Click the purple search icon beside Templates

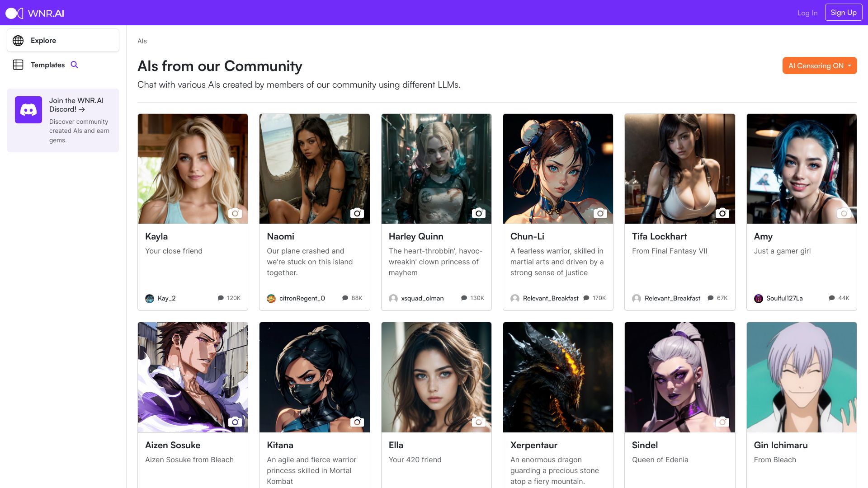(x=75, y=65)
